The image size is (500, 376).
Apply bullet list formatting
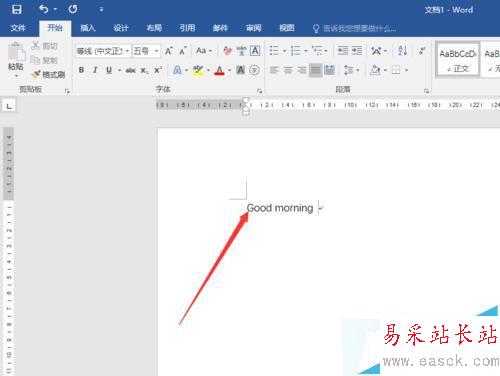point(274,51)
